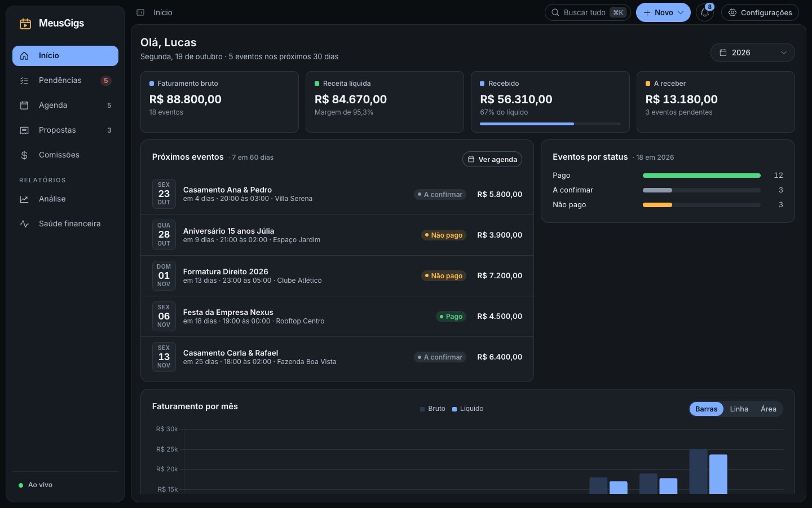Toggle the Bruto legend series
This screenshot has height=508, width=812.
point(433,409)
